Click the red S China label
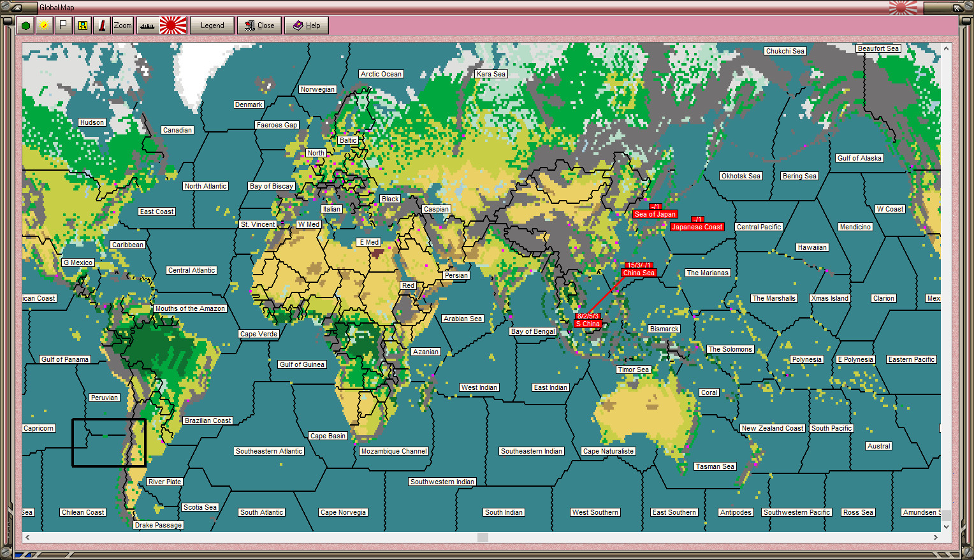The width and height of the screenshot is (974, 560). [x=588, y=324]
